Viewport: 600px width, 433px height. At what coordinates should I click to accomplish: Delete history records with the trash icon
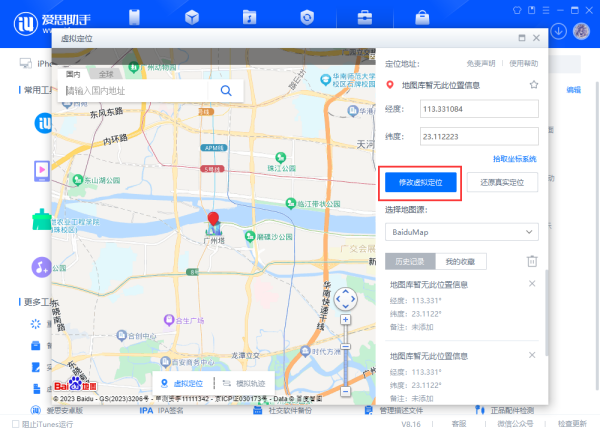click(x=532, y=261)
